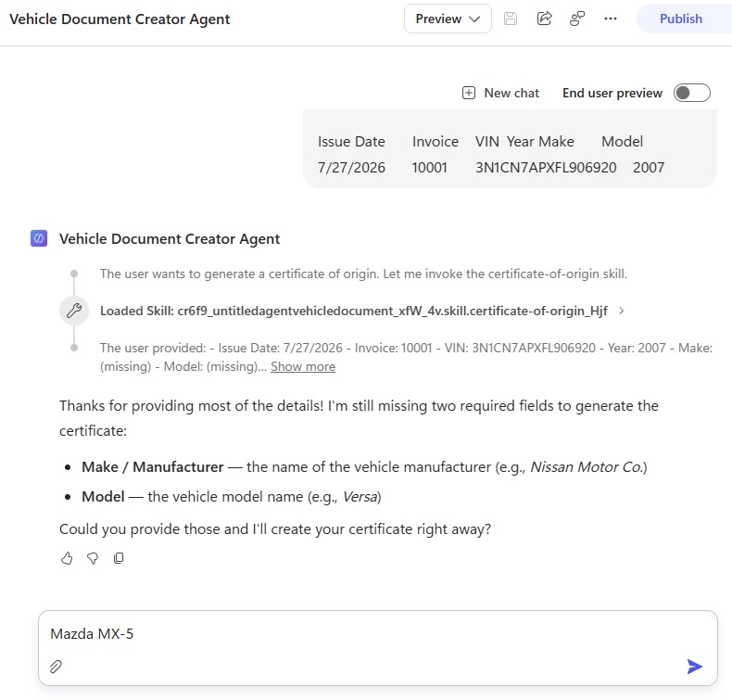Click Show more link
This screenshot has width=732, height=700.
(303, 366)
